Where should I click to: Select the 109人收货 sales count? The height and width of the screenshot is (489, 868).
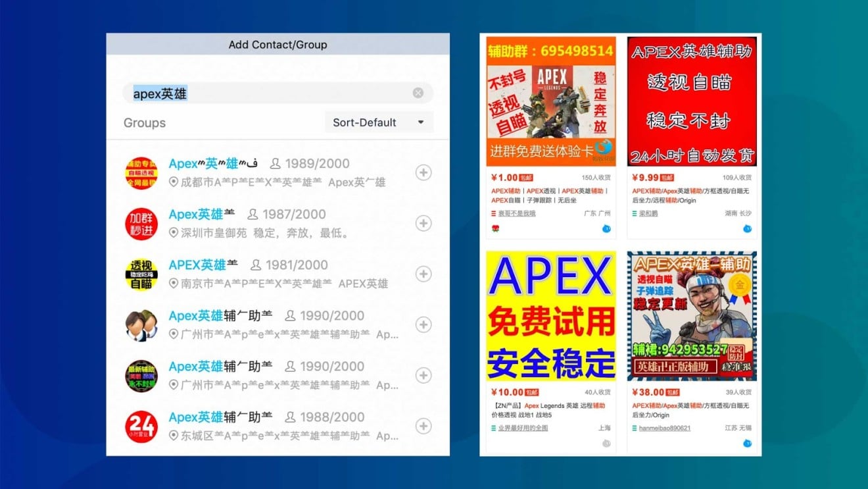tap(737, 178)
